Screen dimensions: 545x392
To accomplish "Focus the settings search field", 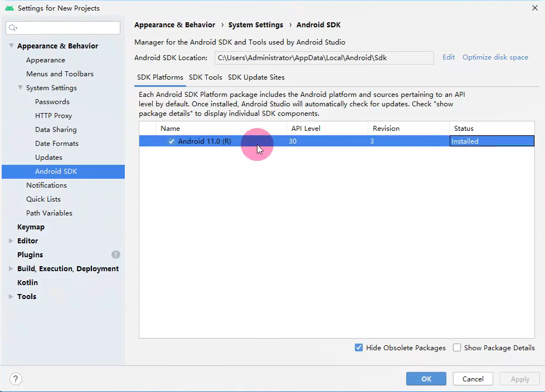I will click(63, 28).
